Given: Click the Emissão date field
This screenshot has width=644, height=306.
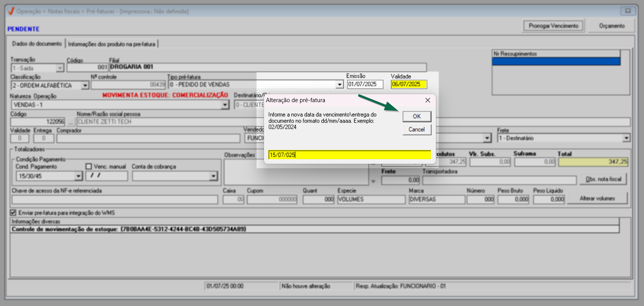Looking at the screenshot, I should coord(365,84).
